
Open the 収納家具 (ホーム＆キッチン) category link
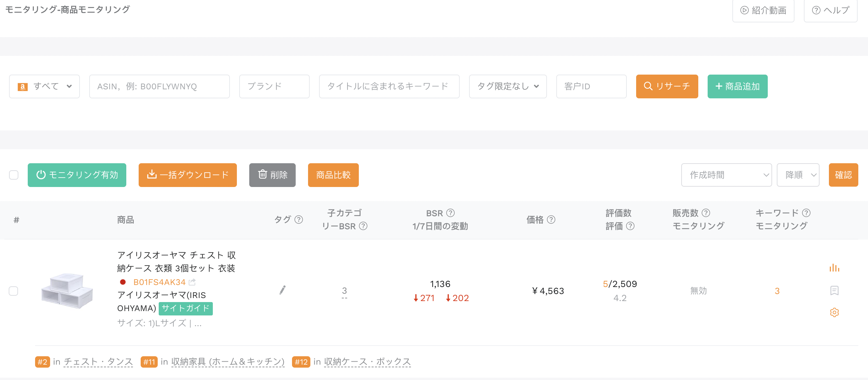[x=228, y=362]
